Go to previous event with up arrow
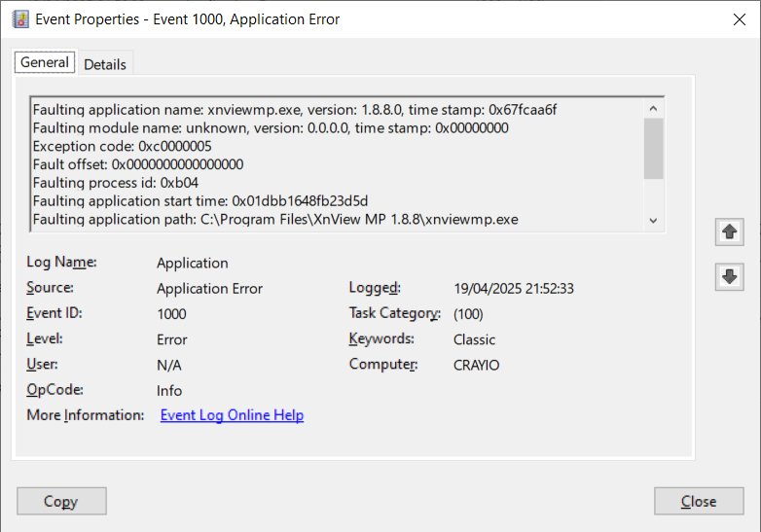 [x=729, y=231]
